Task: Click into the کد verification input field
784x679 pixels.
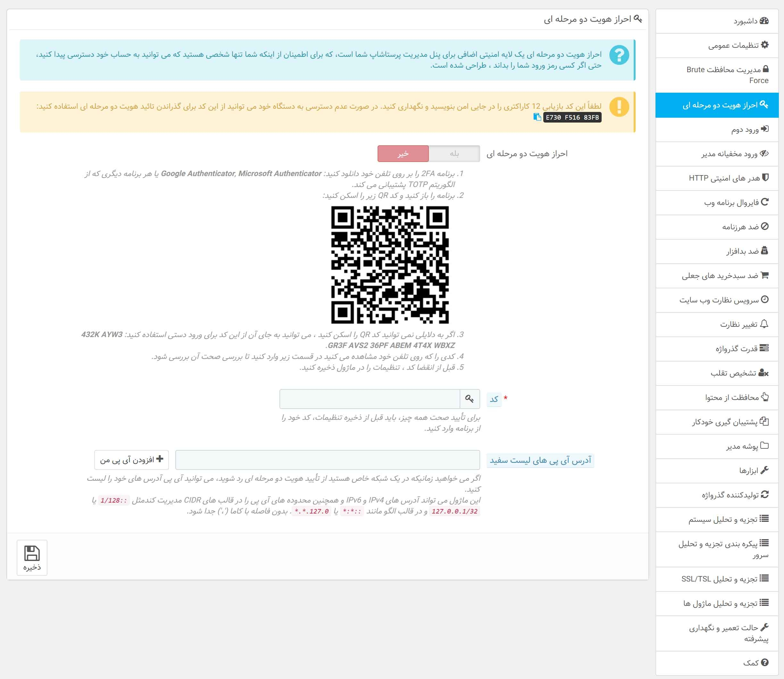Action: point(370,399)
